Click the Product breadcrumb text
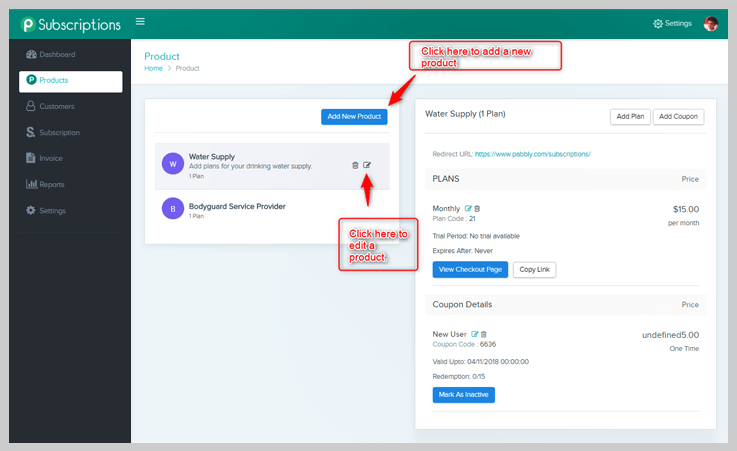This screenshot has width=737, height=451. tap(188, 68)
